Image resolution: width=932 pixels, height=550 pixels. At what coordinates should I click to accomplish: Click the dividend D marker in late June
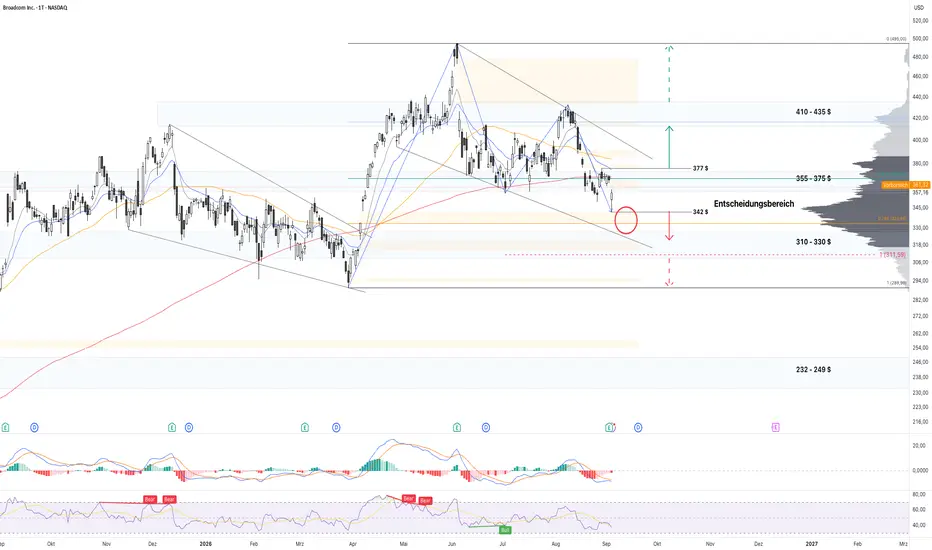tap(486, 427)
